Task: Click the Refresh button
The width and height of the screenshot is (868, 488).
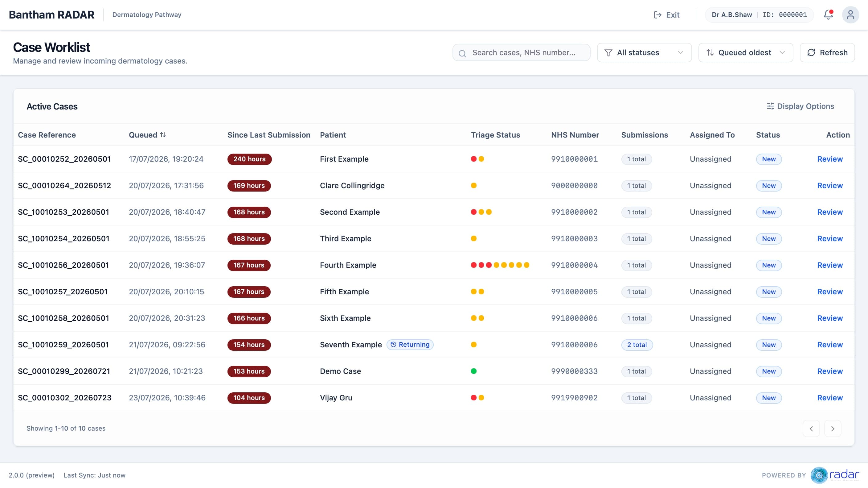Action: pos(827,53)
